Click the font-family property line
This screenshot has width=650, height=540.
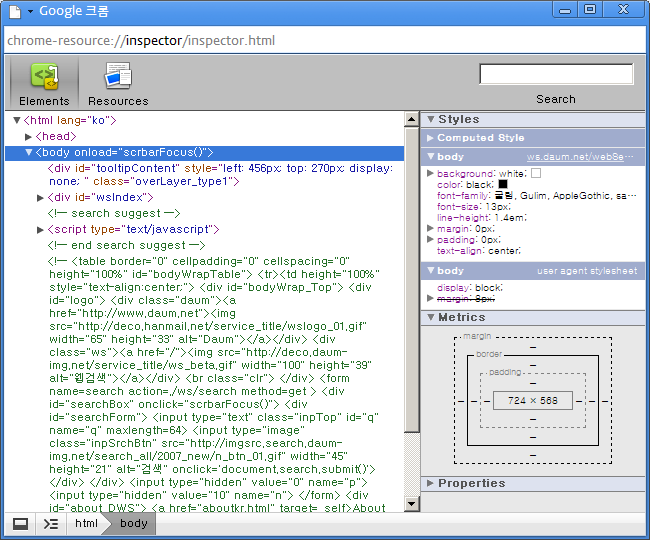536,196
